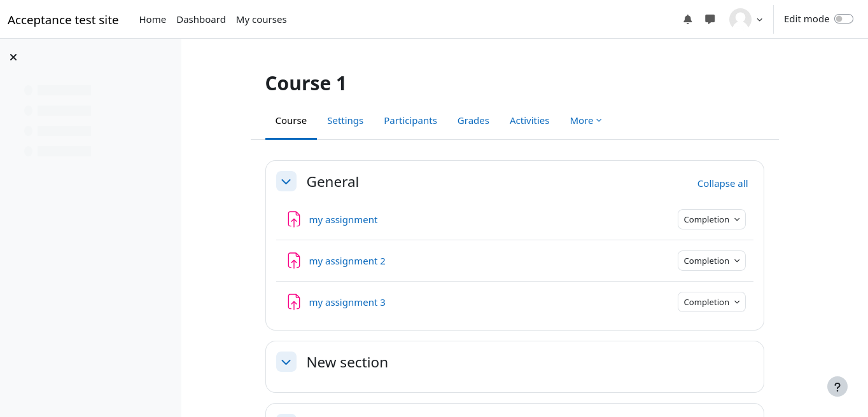Expand the More tab menu
This screenshot has height=417, width=868.
pyautogui.click(x=585, y=121)
